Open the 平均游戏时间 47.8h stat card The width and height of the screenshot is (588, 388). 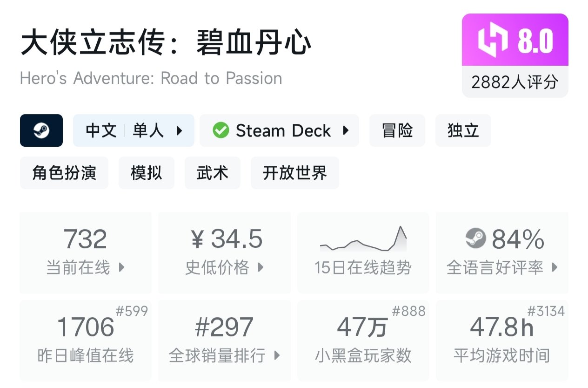[502, 340]
